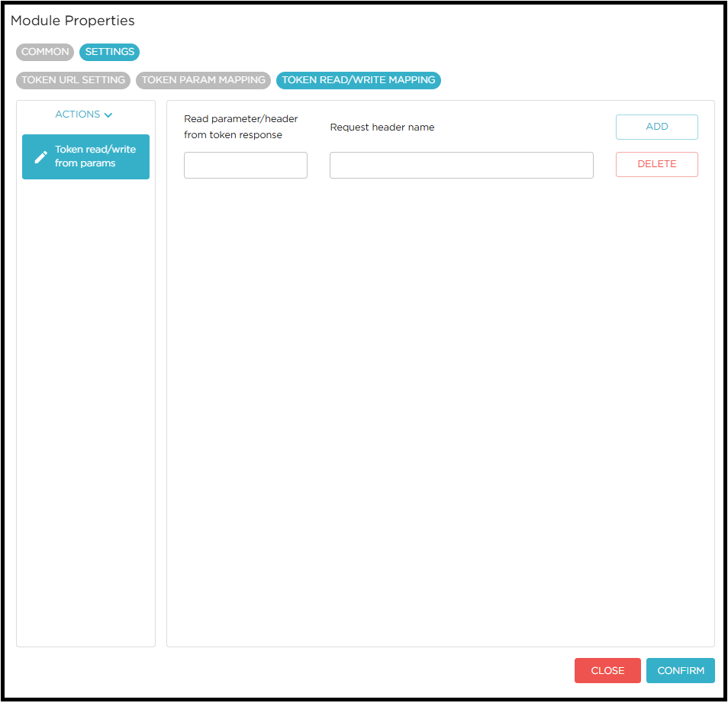Choose Token read/write from params action
Image resolution: width=728 pixels, height=703 pixels.
(95, 156)
